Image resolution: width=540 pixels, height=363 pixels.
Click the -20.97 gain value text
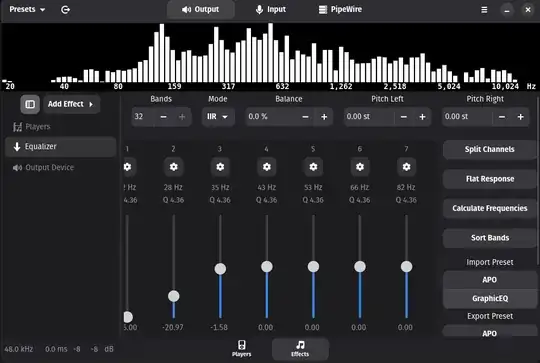173,328
